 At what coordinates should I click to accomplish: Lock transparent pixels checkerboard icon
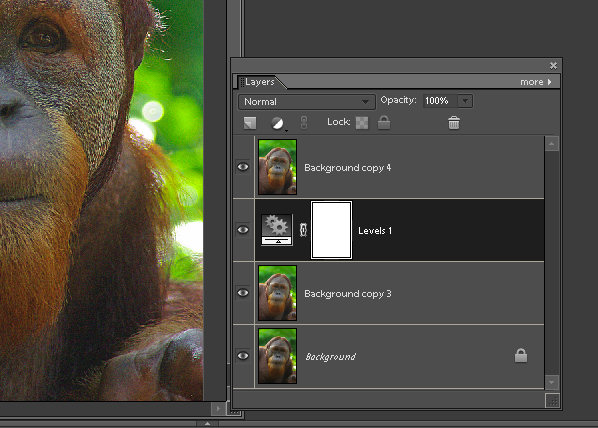click(362, 123)
